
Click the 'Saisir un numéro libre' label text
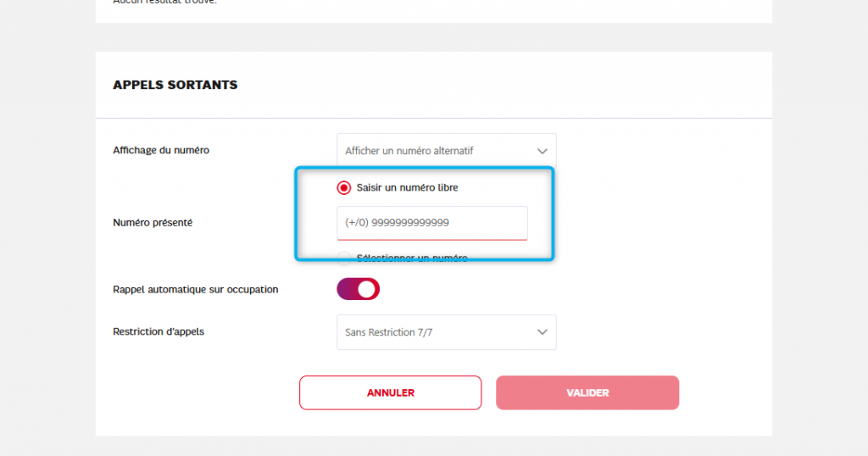(407, 187)
